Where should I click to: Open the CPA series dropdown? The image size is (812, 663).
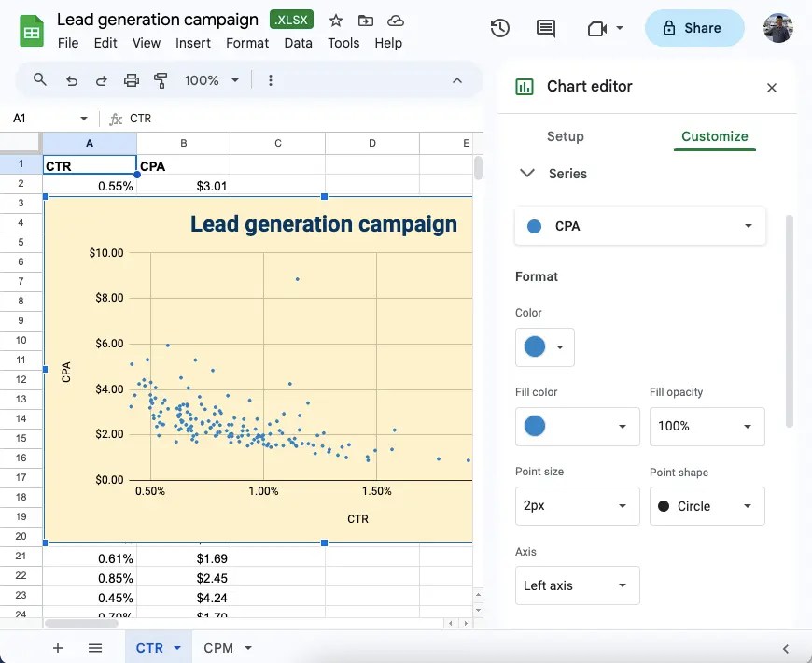(x=639, y=225)
